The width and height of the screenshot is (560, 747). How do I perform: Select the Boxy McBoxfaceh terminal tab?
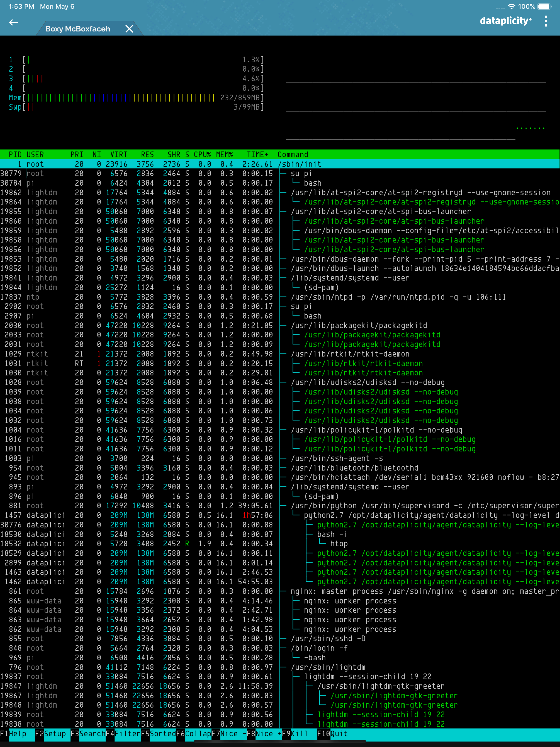[x=78, y=29]
